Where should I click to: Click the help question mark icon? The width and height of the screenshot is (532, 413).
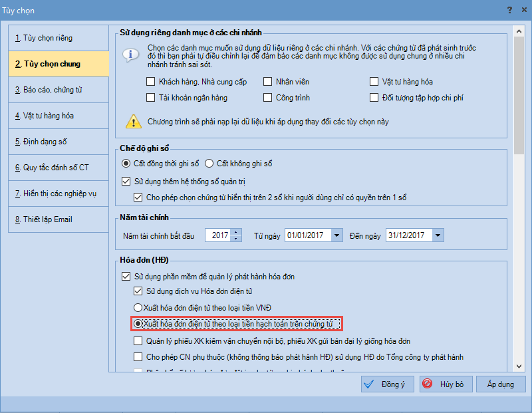[x=509, y=10]
